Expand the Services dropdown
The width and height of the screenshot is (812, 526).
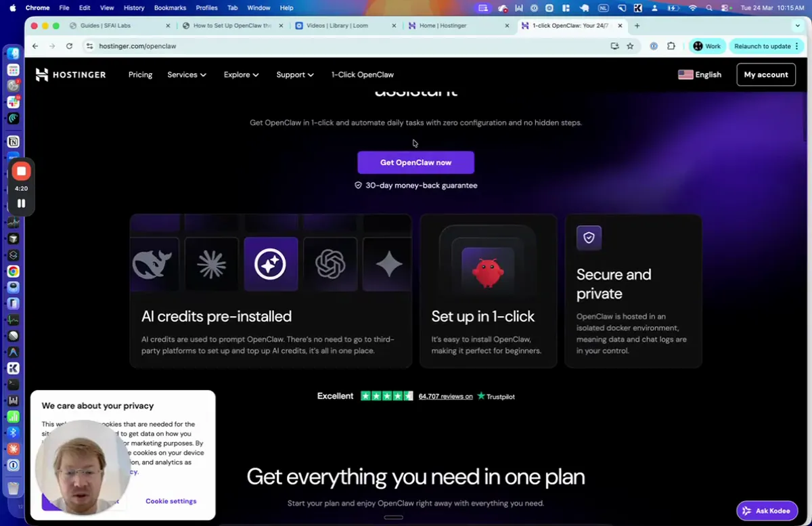(x=187, y=74)
